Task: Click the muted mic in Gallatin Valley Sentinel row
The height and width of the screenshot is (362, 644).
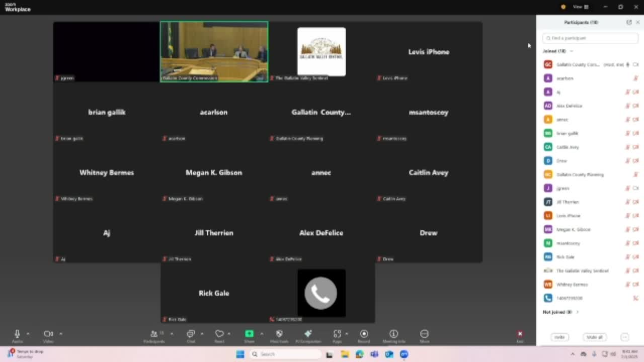Action: (628, 271)
